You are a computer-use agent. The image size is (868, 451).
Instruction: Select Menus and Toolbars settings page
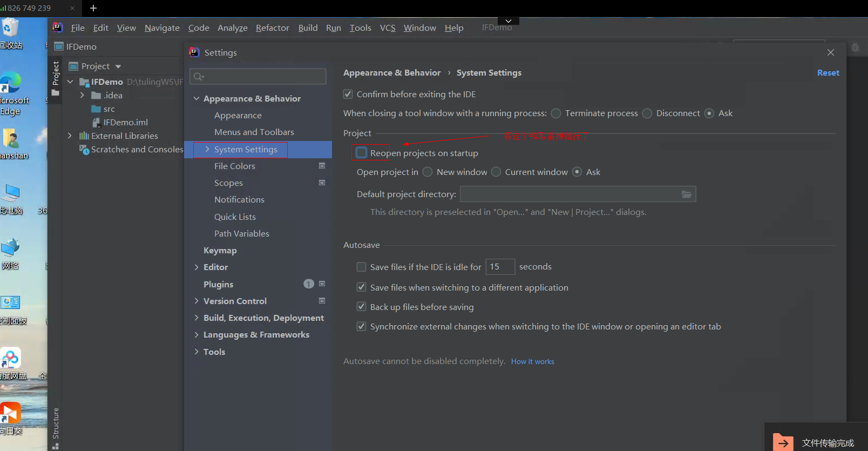(254, 132)
